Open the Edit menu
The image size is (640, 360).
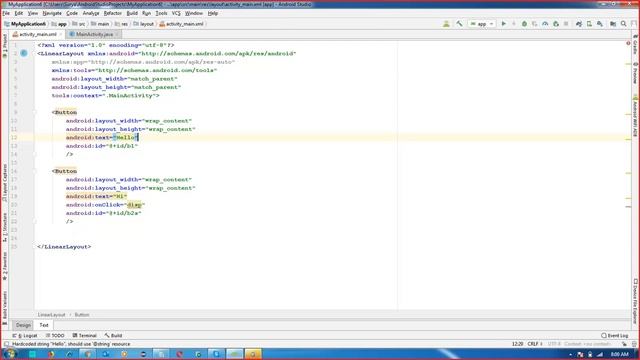tap(19, 13)
